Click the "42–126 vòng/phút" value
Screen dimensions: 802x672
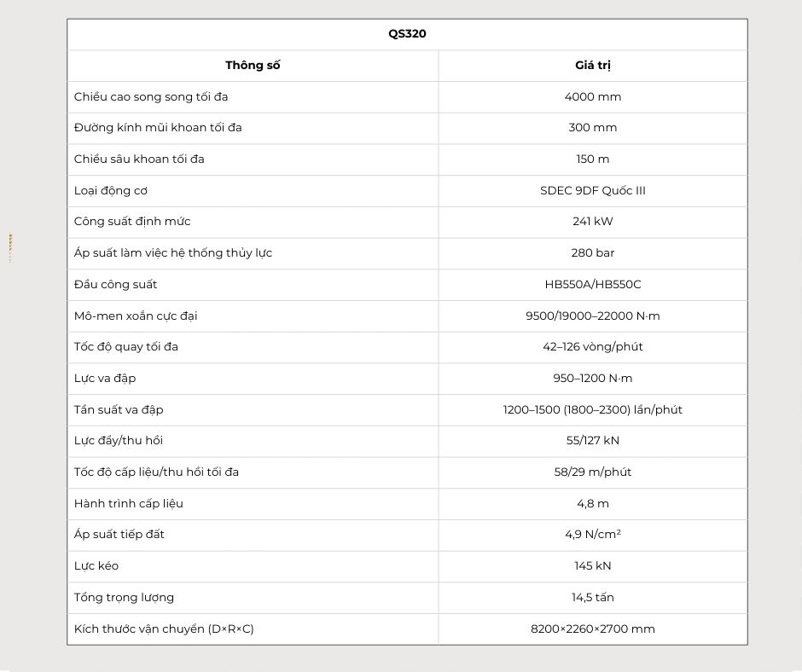point(592,347)
